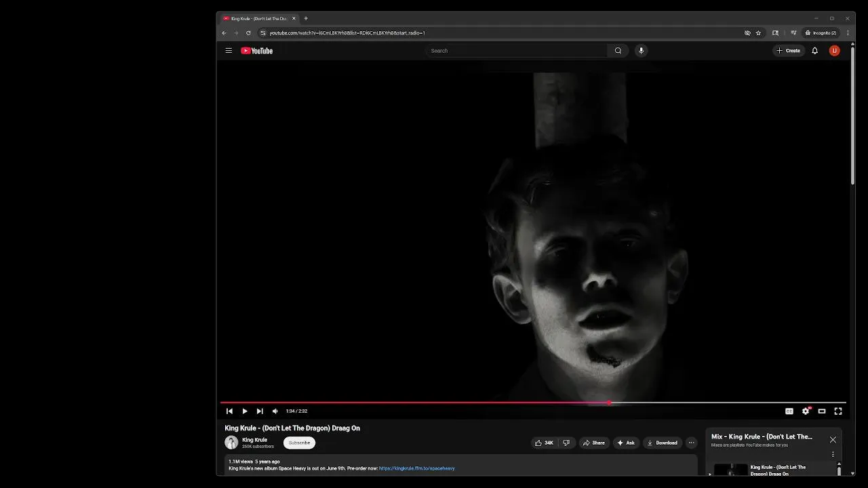
Task: Select the King Krule browser tab
Action: pyautogui.click(x=260, y=18)
